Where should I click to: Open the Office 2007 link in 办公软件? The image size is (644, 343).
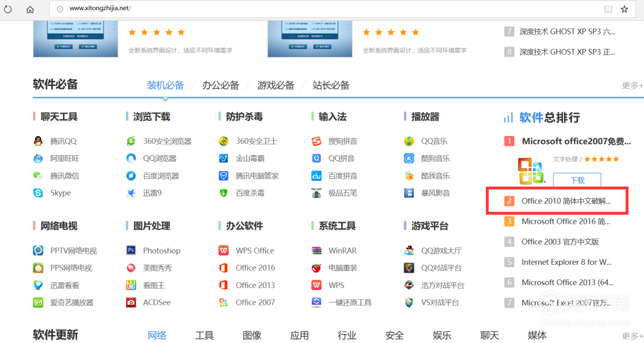(255, 303)
